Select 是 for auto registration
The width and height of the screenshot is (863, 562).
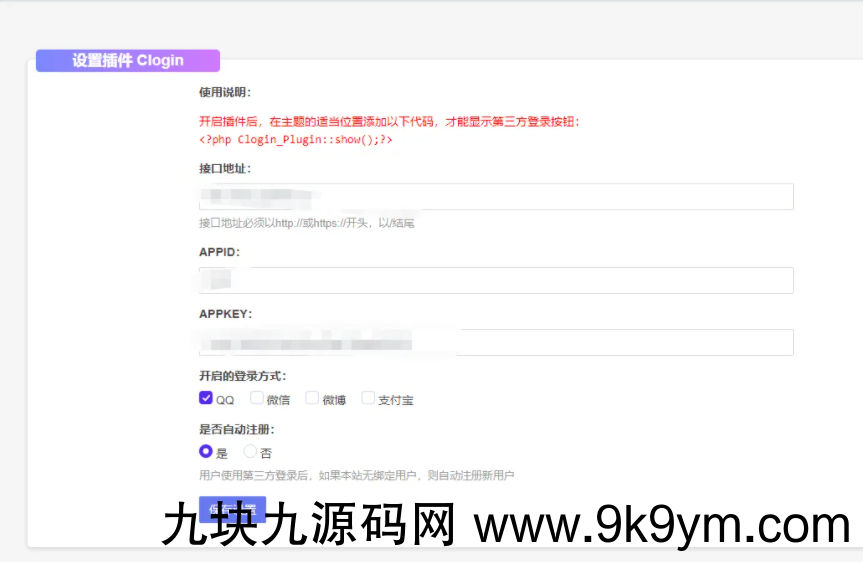206,452
